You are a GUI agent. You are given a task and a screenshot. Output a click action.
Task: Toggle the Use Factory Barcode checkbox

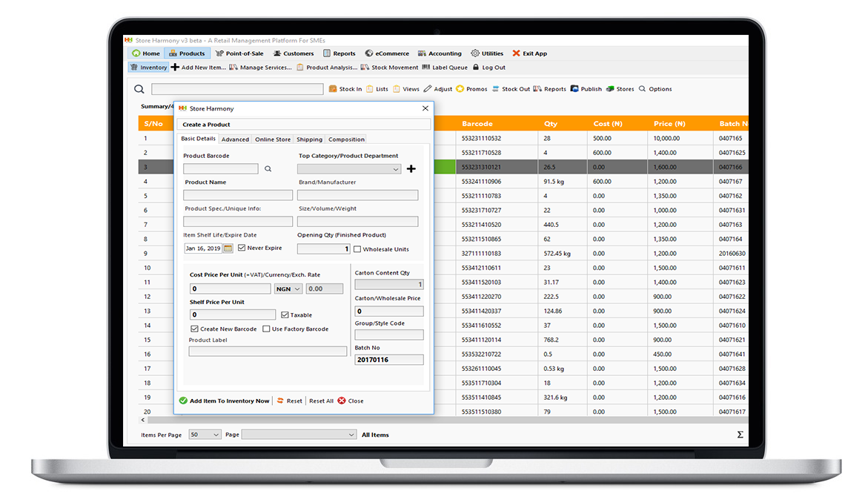pyautogui.click(x=266, y=329)
